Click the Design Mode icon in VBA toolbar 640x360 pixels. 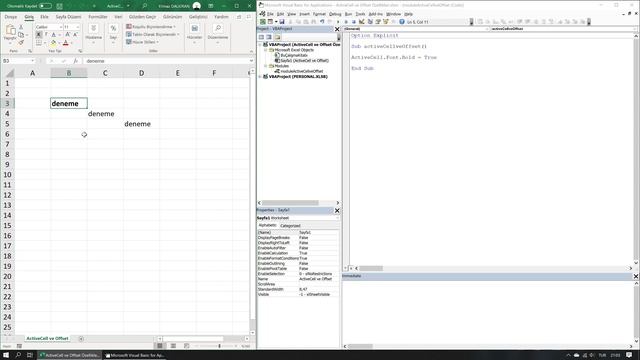362,22
